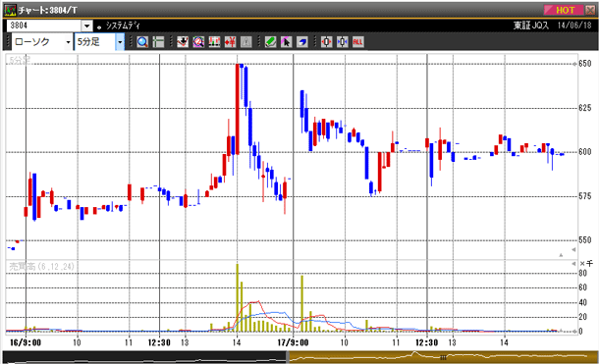Select the crosshair grid lines tool

coord(158,42)
